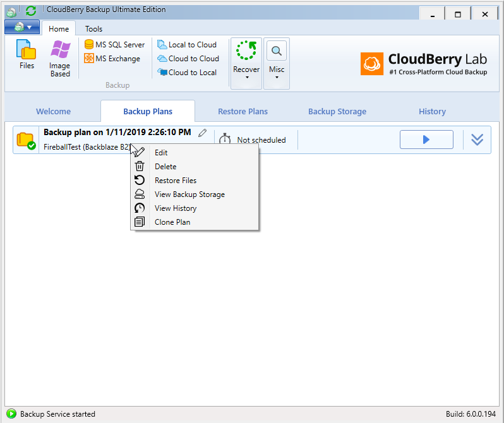This screenshot has width=504, height=423.
Task: Choose MS SQL Server backup
Action: click(114, 44)
